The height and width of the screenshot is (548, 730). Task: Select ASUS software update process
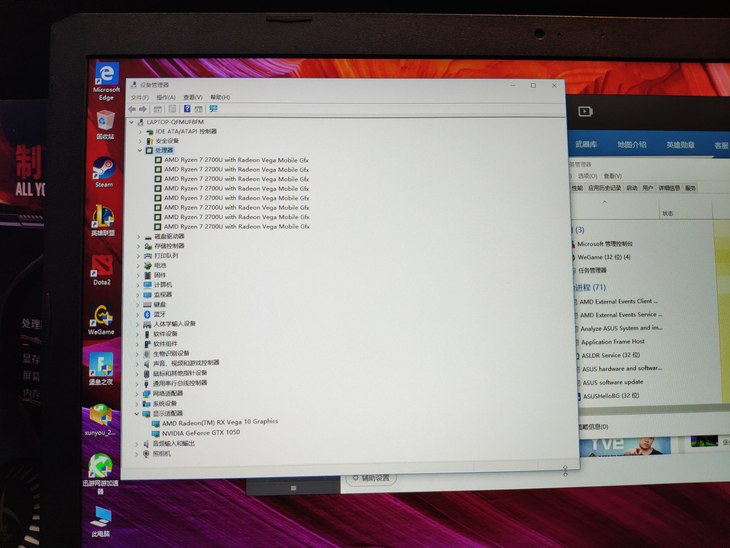point(613,382)
